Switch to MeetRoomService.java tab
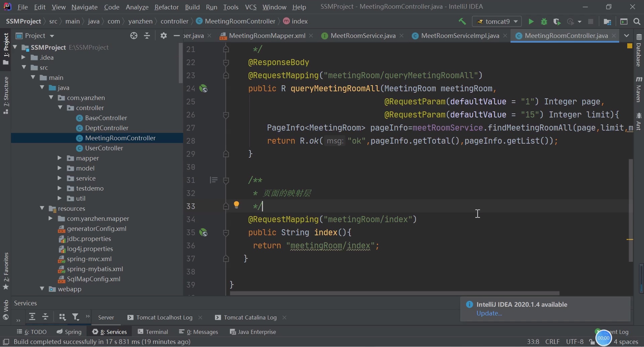This screenshot has height=347, width=644. pyautogui.click(x=363, y=36)
